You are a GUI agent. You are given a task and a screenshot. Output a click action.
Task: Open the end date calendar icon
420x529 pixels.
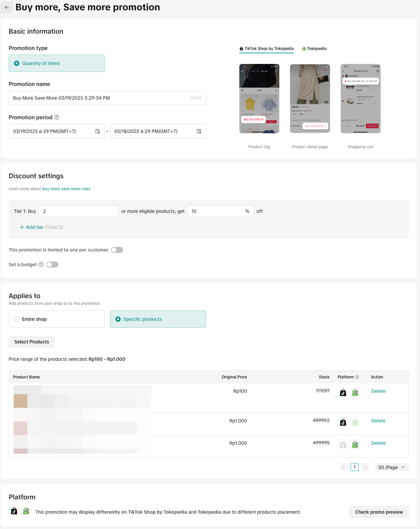click(199, 131)
